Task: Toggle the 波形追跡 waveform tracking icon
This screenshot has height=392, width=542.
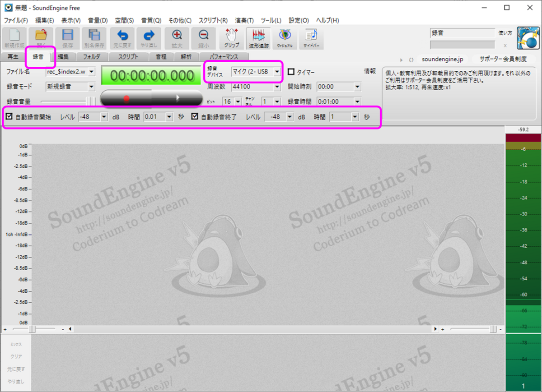Action: [258, 38]
